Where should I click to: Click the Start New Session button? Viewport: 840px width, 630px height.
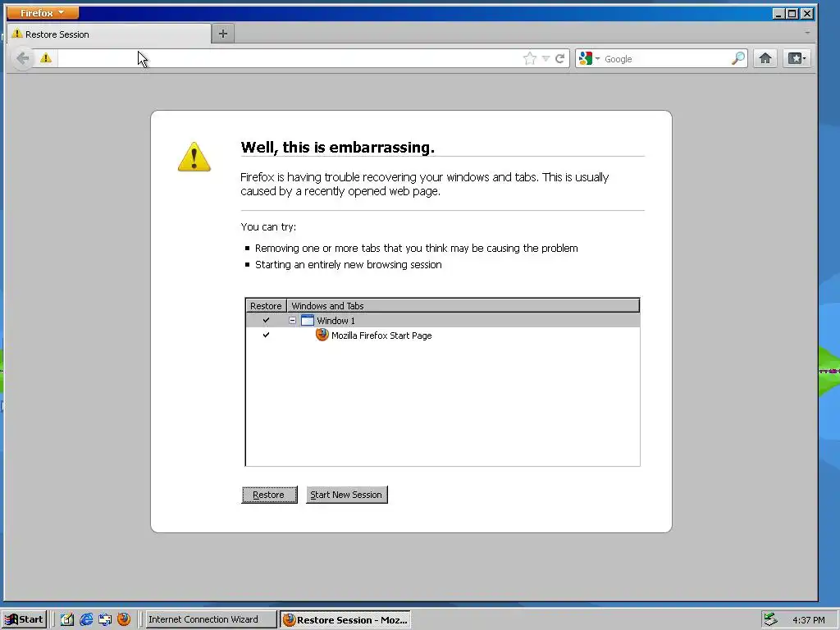coord(347,495)
